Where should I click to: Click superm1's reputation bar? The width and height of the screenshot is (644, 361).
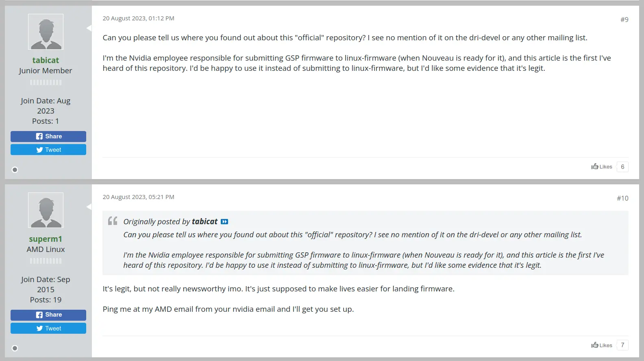click(x=46, y=261)
